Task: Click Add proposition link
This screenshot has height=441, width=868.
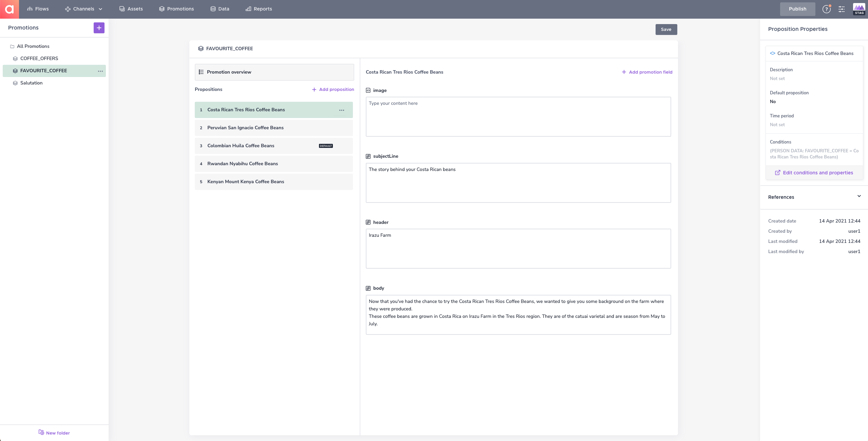Action: pos(333,89)
